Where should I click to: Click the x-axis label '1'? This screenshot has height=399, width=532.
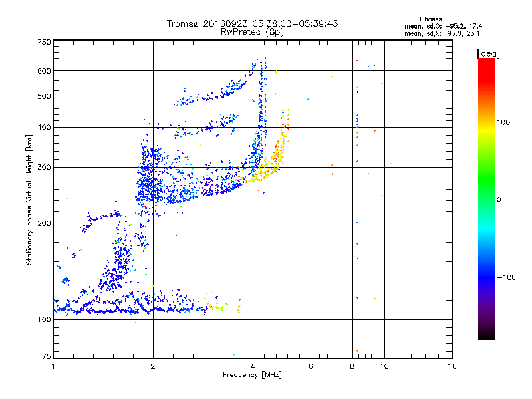53,366
